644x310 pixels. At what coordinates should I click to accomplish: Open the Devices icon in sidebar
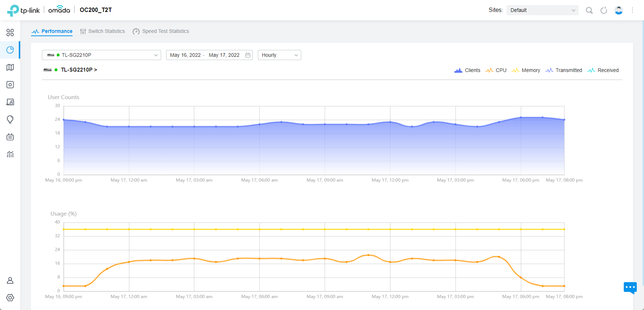pyautogui.click(x=10, y=85)
